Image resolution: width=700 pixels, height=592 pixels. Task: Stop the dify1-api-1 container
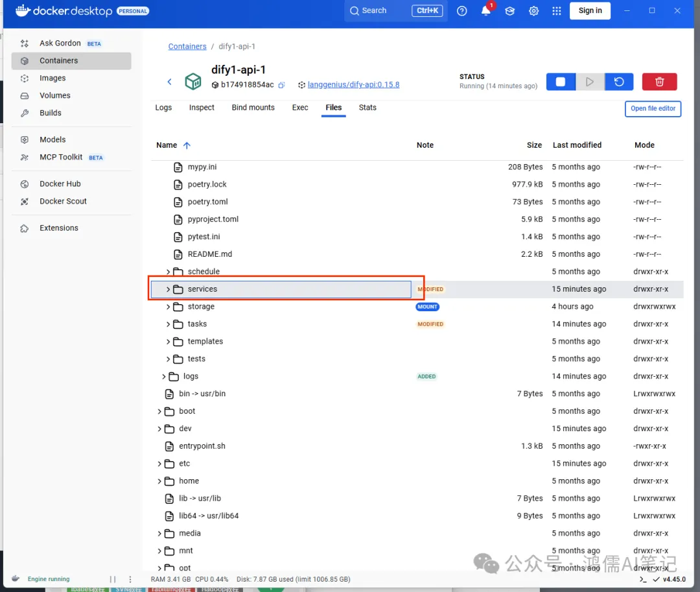[561, 82]
